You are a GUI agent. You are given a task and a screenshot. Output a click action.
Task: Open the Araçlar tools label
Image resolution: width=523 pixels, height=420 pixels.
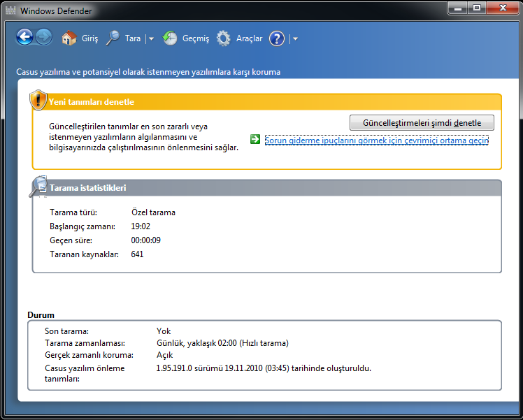tap(249, 38)
